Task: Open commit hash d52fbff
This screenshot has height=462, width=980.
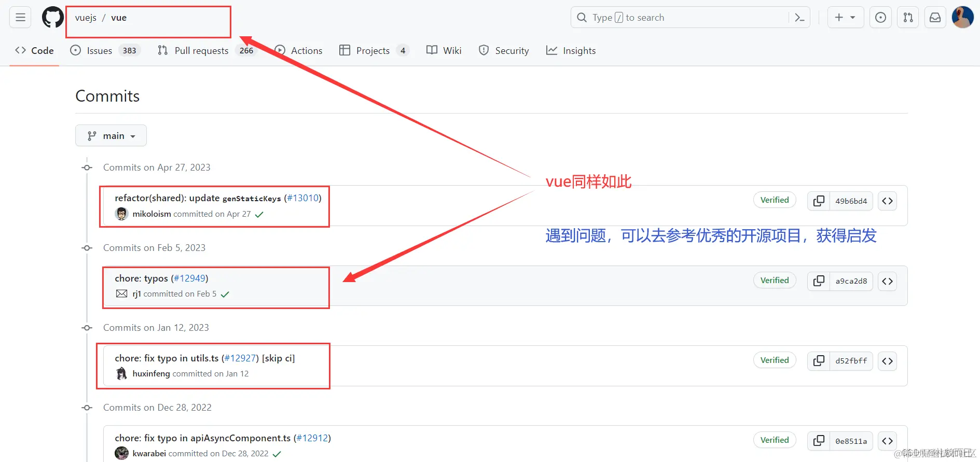Action: point(851,361)
